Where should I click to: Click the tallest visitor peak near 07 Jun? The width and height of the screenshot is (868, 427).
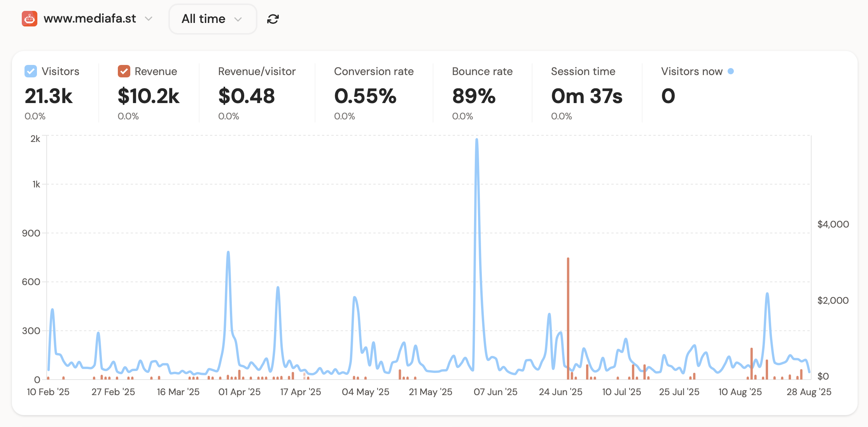477,140
